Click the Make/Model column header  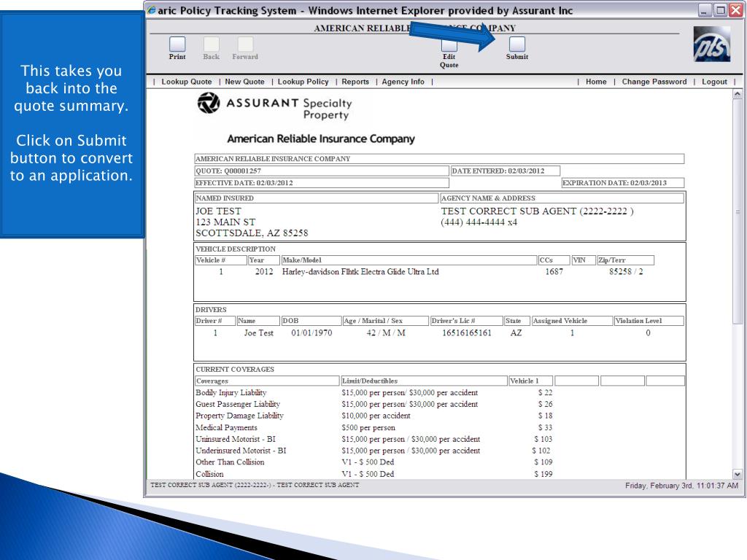(409, 260)
